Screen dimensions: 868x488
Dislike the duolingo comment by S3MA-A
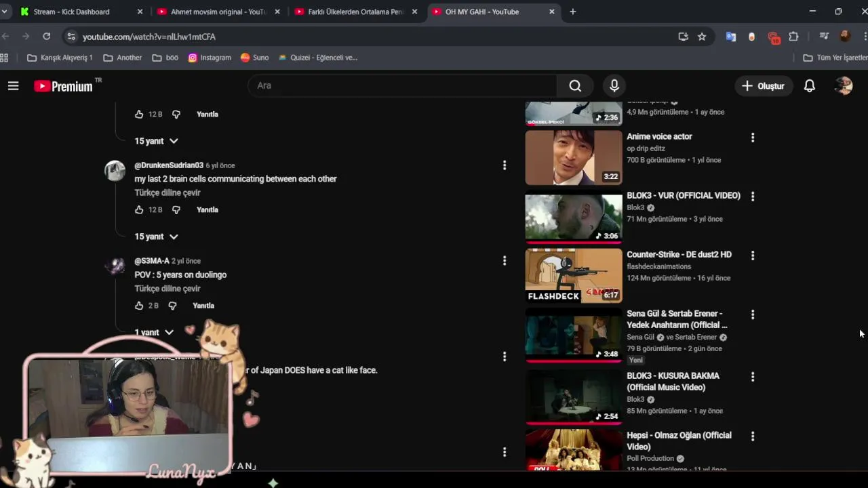[x=172, y=306]
